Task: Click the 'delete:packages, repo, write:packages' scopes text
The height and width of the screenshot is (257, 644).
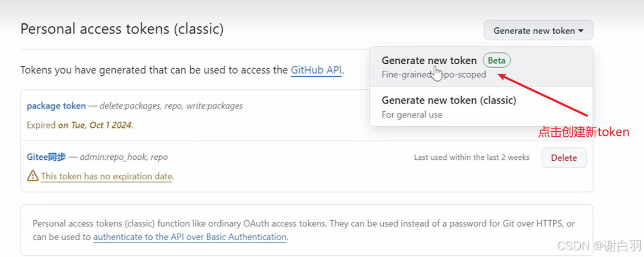Action: coord(171,106)
